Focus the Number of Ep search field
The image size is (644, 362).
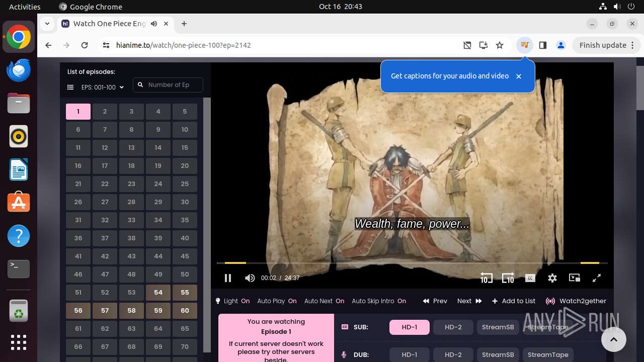click(x=168, y=85)
